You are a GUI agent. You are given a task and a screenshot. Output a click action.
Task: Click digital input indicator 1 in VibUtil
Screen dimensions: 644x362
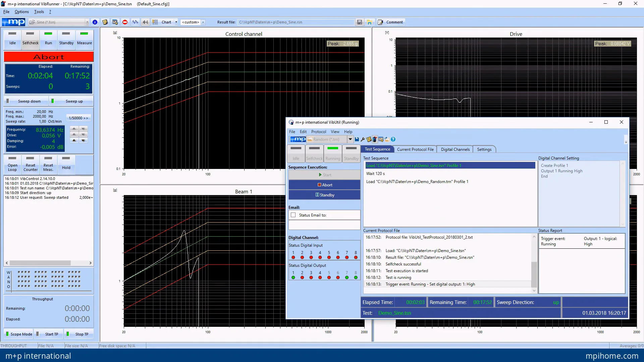click(293, 257)
